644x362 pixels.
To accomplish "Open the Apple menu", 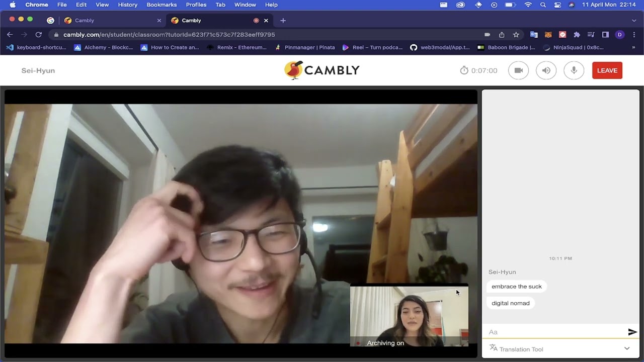I will [13, 5].
